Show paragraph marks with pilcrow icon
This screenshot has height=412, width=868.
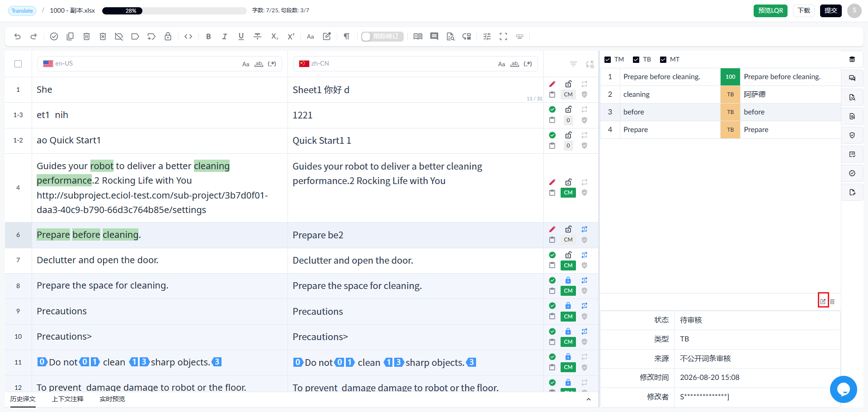pos(346,37)
